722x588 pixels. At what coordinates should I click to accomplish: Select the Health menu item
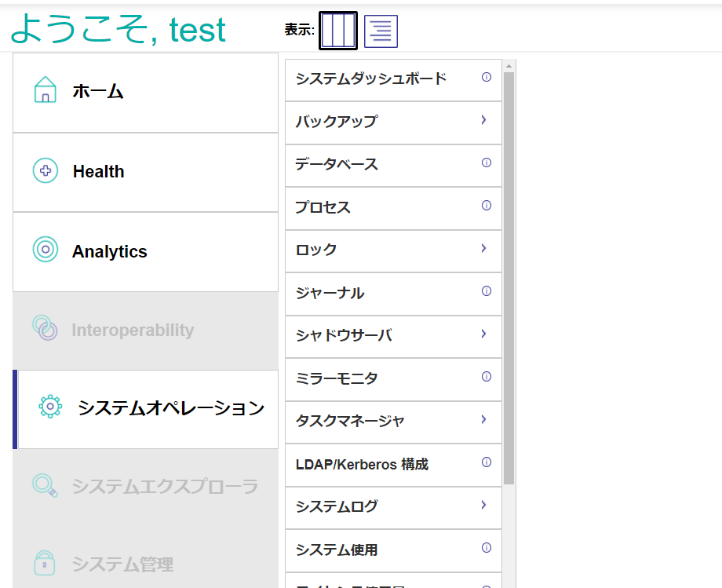pos(99,172)
